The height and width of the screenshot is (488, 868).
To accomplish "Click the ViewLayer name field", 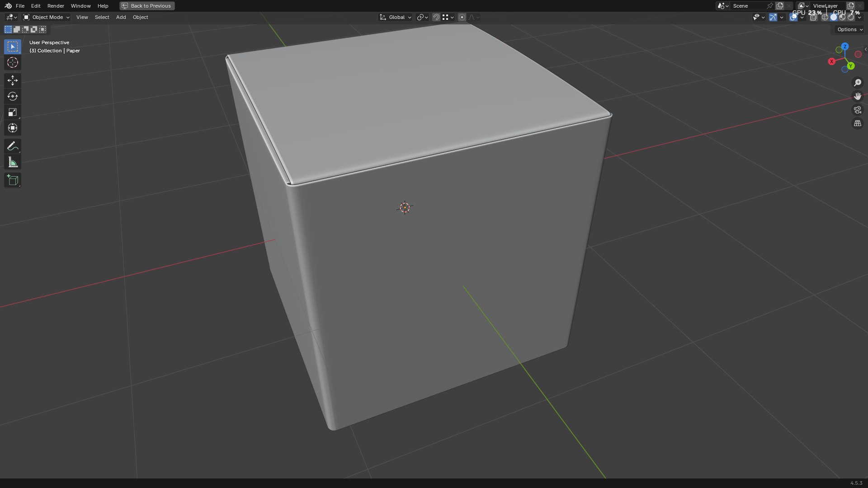I will click(827, 6).
